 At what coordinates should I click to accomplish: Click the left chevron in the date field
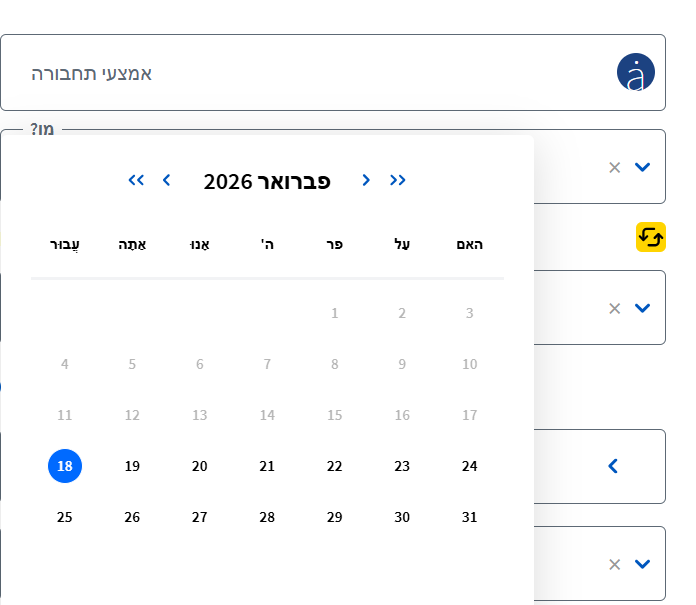click(613, 466)
